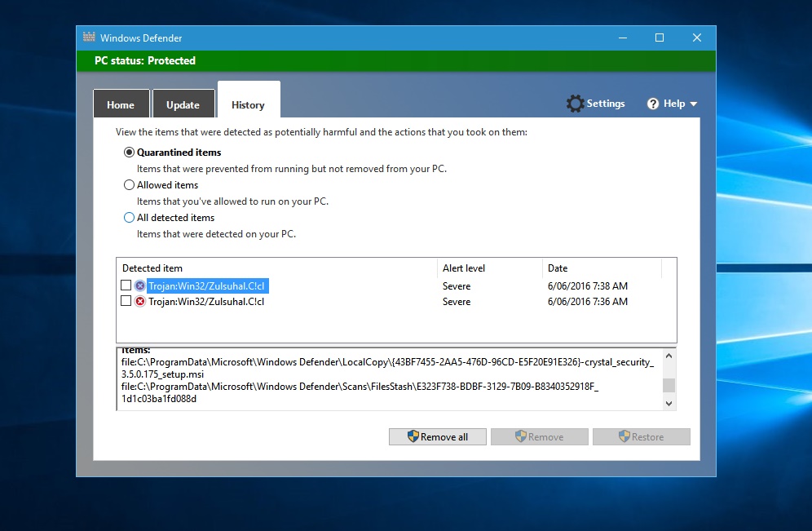
Task: Select the second Trojan:Win32/Zulsuhal.C!cl row name
Action: point(206,302)
